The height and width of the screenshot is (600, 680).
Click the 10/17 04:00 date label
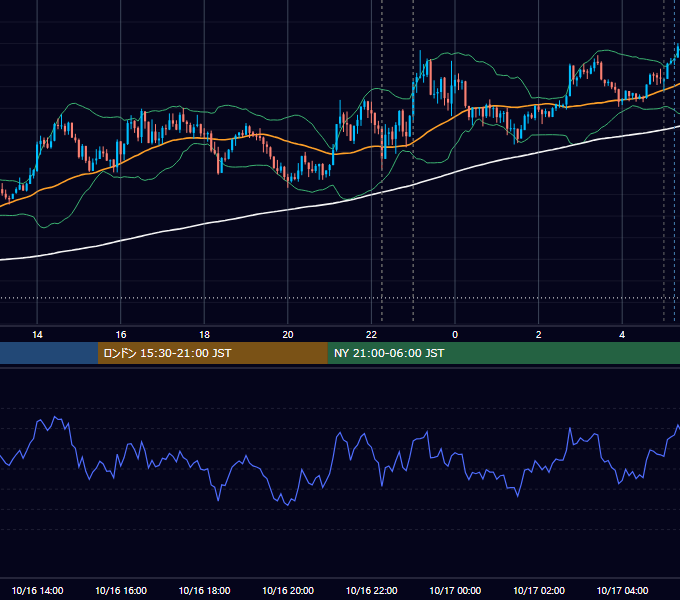[622, 590]
